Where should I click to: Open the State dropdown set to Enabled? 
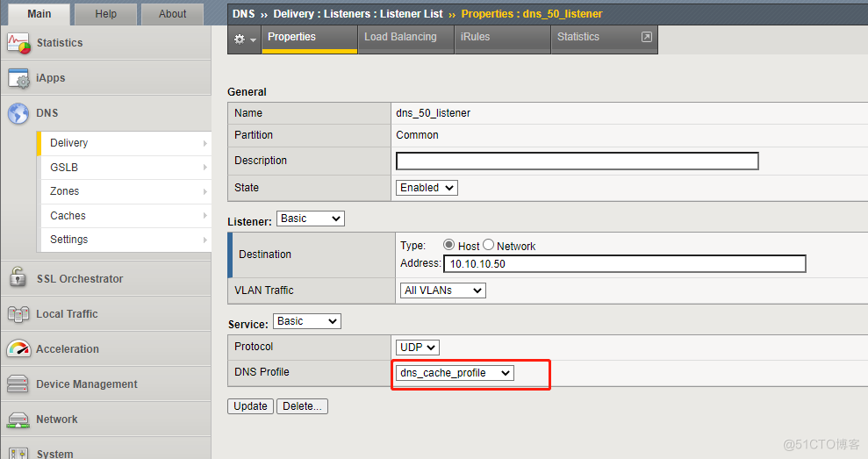click(x=427, y=188)
